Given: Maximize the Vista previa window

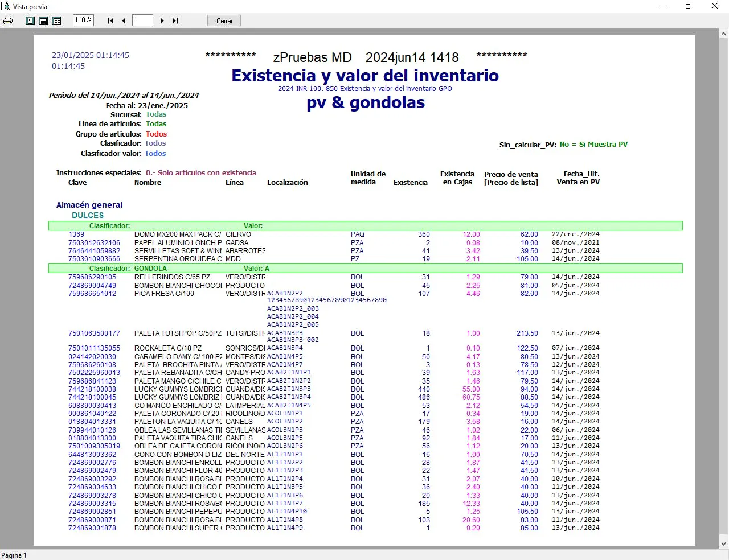Looking at the screenshot, I should [689, 6].
